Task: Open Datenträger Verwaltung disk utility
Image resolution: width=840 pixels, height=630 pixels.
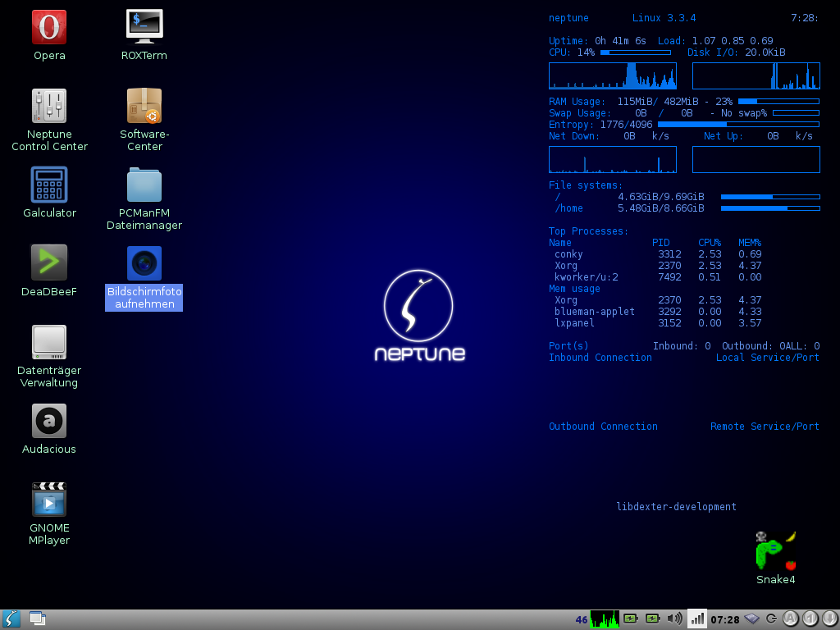Action: point(49,342)
